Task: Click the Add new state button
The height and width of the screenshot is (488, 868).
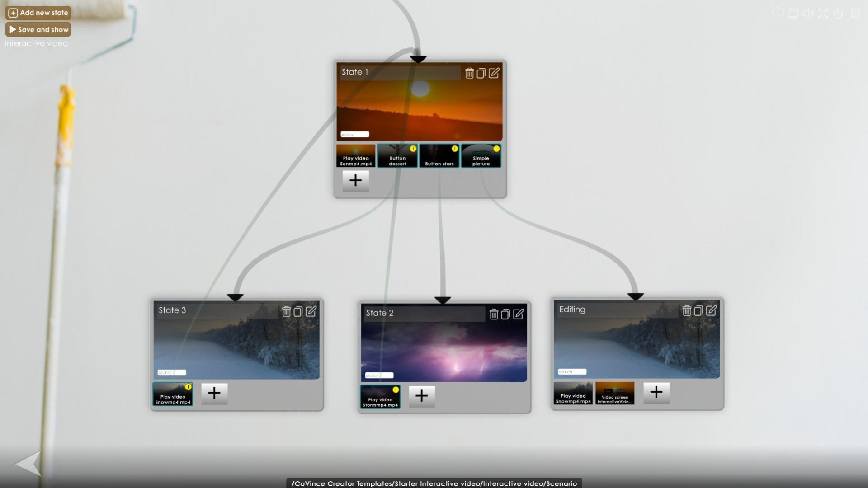Action: [38, 12]
